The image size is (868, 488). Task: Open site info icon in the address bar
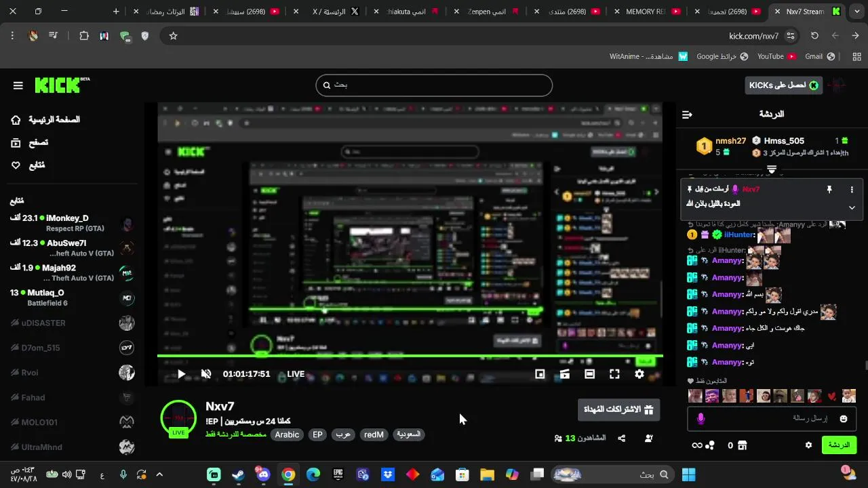point(791,36)
